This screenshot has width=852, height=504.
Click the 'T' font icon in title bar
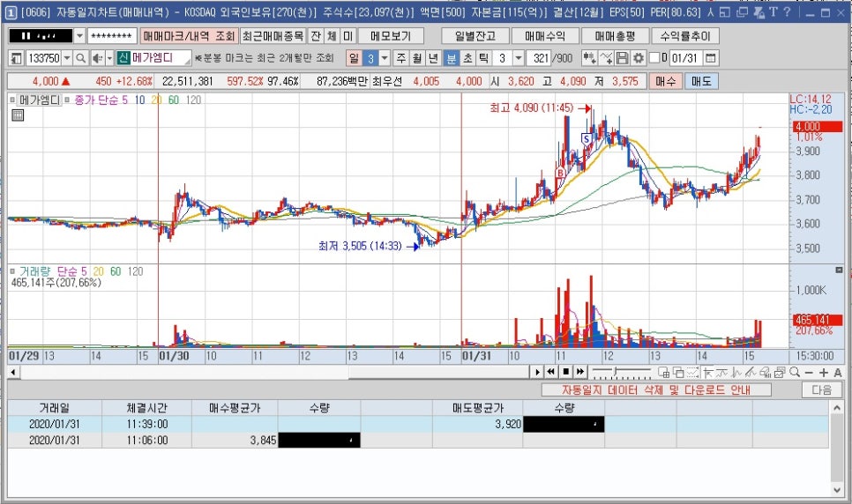click(x=774, y=12)
